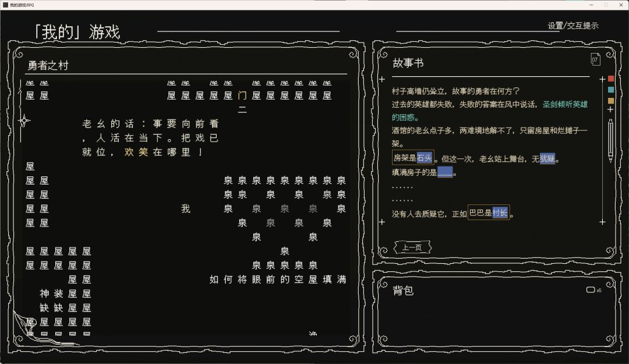The width and height of the screenshot is (629, 364).
Task: Click the 背包 panel heading
Action: pos(403,290)
